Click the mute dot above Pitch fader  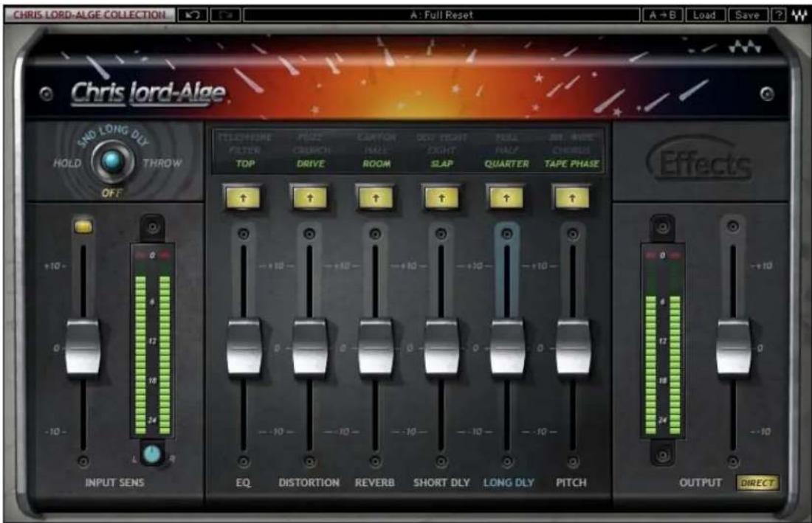[x=573, y=235]
